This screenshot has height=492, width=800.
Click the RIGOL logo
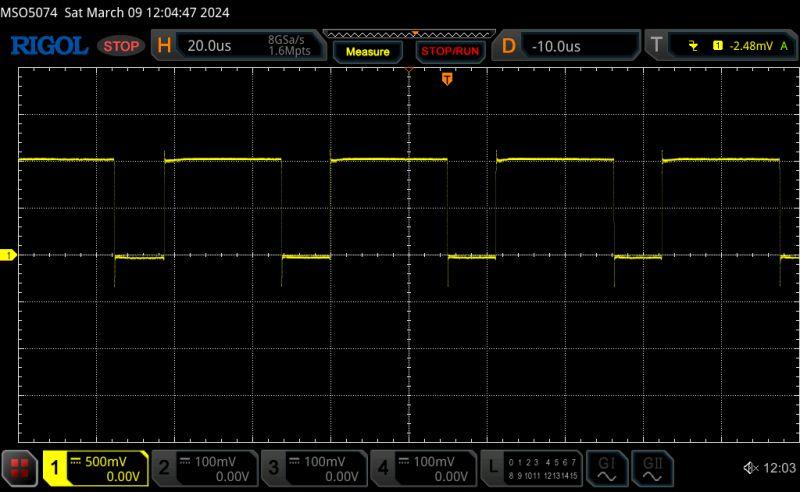click(x=49, y=46)
